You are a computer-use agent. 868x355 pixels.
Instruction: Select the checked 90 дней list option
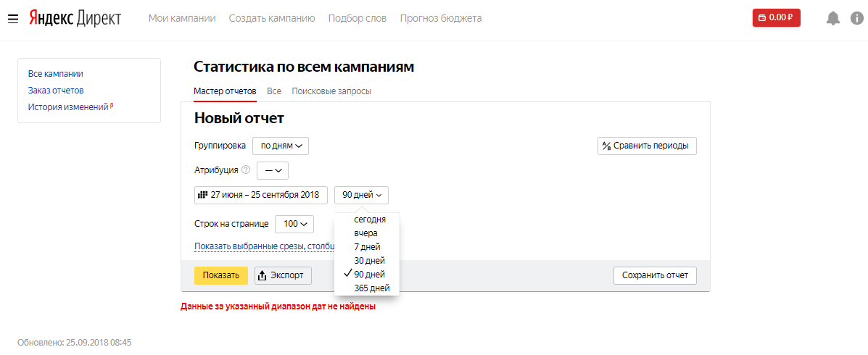click(x=367, y=275)
